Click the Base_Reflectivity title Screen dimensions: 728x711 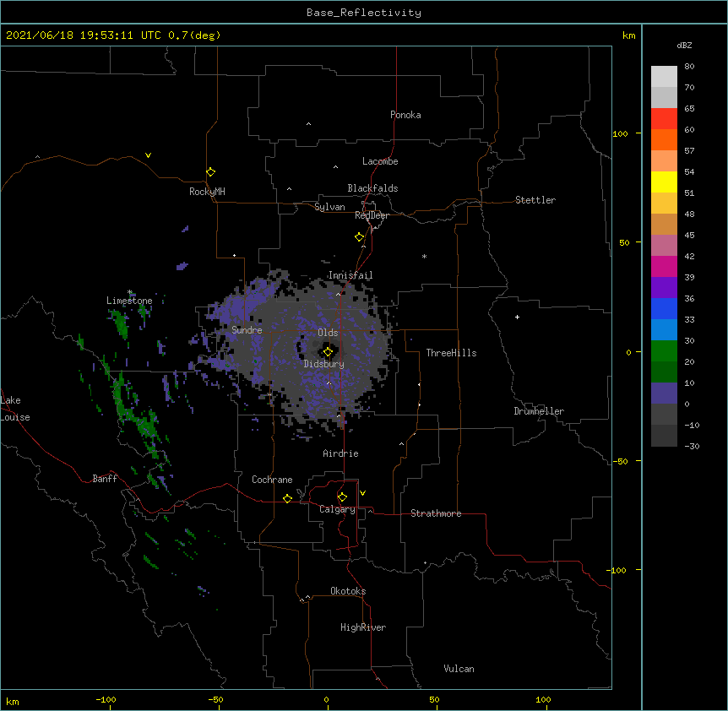coord(364,13)
